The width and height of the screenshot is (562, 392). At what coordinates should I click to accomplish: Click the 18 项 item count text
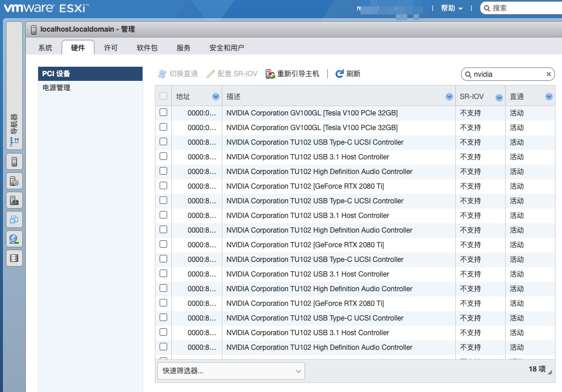[x=537, y=369]
